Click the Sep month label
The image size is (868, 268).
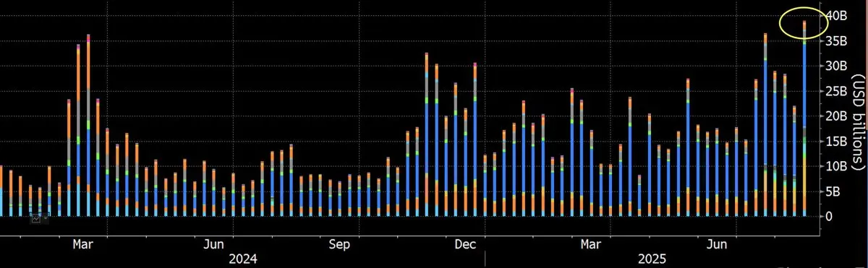[340, 244]
